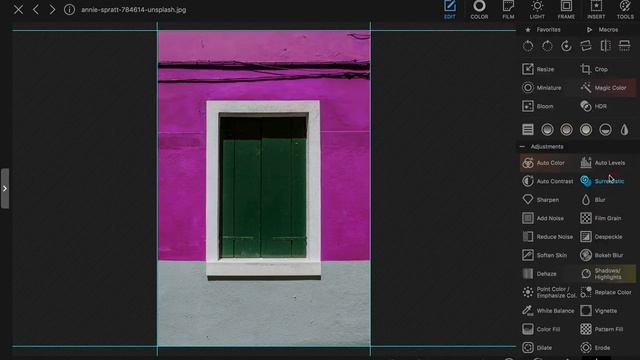This screenshot has height=360, width=640.
Task: Switch to the FRAME tab
Action: click(x=566, y=10)
